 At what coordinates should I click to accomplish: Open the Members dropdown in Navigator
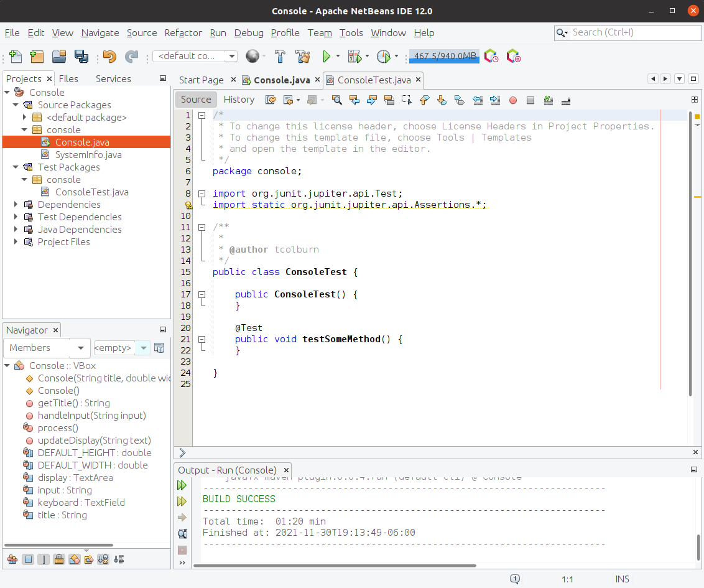tap(47, 348)
